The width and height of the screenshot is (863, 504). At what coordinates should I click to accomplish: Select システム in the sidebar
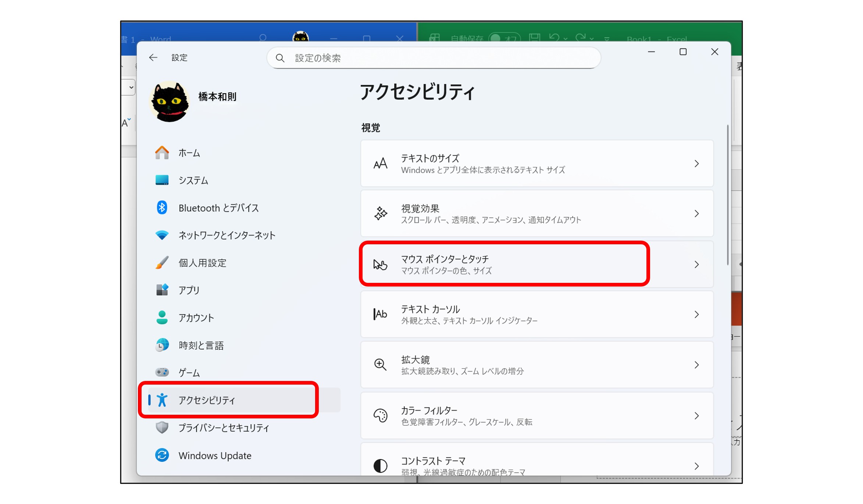(193, 180)
